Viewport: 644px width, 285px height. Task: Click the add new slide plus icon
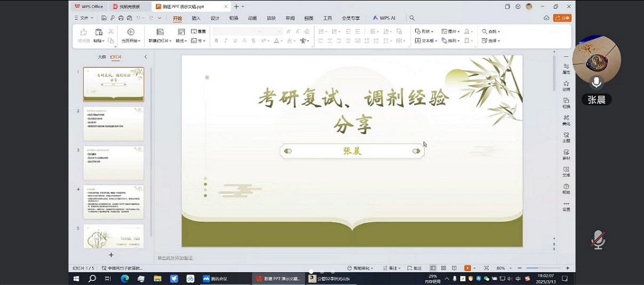[111, 255]
